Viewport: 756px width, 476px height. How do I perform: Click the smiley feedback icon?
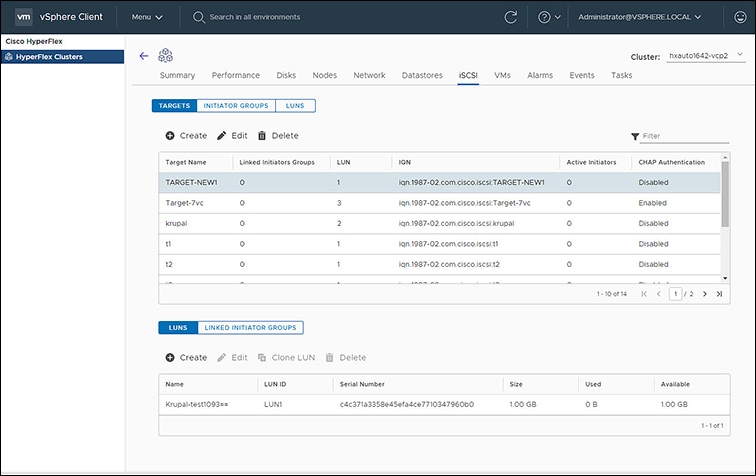click(x=740, y=17)
